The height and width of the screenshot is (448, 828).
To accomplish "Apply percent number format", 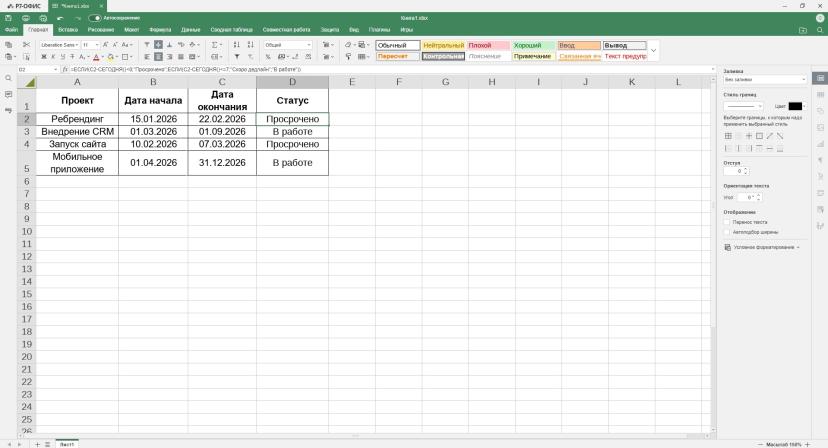I will [268, 57].
